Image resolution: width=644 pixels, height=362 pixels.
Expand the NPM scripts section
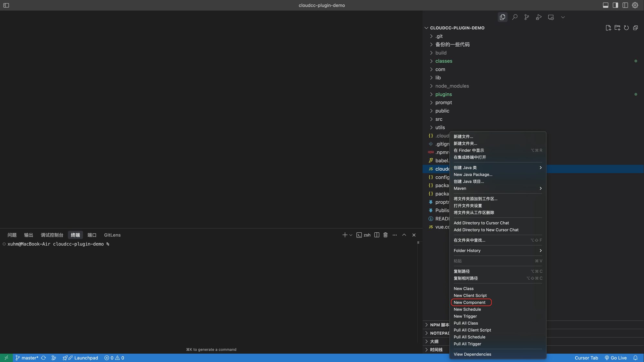pyautogui.click(x=436, y=325)
